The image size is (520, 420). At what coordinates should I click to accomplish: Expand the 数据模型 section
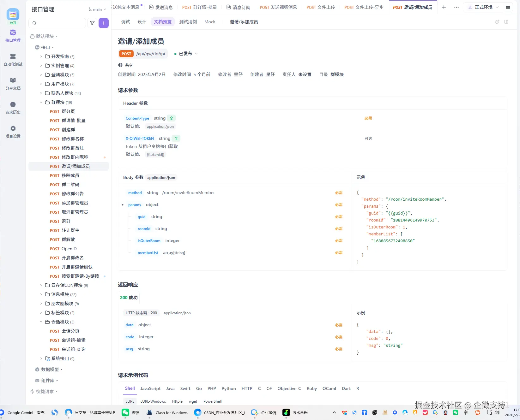coord(49,370)
